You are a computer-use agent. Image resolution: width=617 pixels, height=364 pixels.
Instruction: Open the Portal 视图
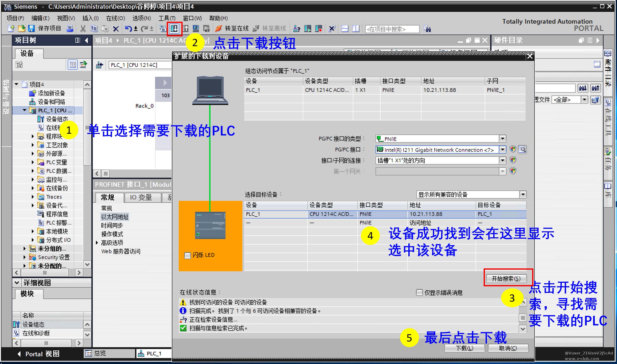click(x=39, y=354)
